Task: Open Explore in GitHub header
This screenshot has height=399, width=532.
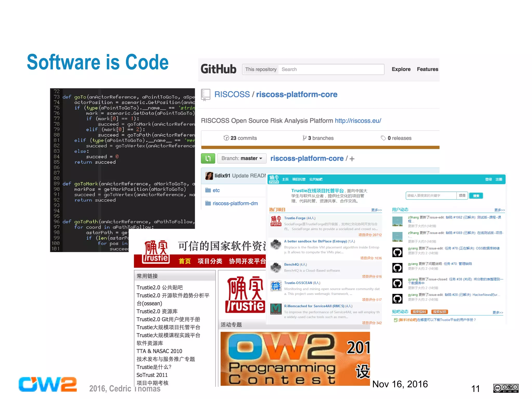Action: point(401,69)
